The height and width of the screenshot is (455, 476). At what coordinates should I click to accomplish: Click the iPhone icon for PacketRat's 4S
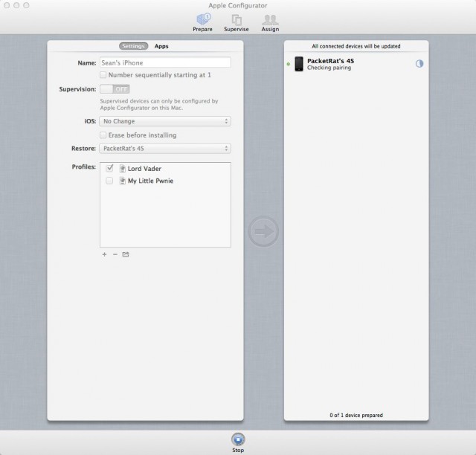(x=299, y=64)
